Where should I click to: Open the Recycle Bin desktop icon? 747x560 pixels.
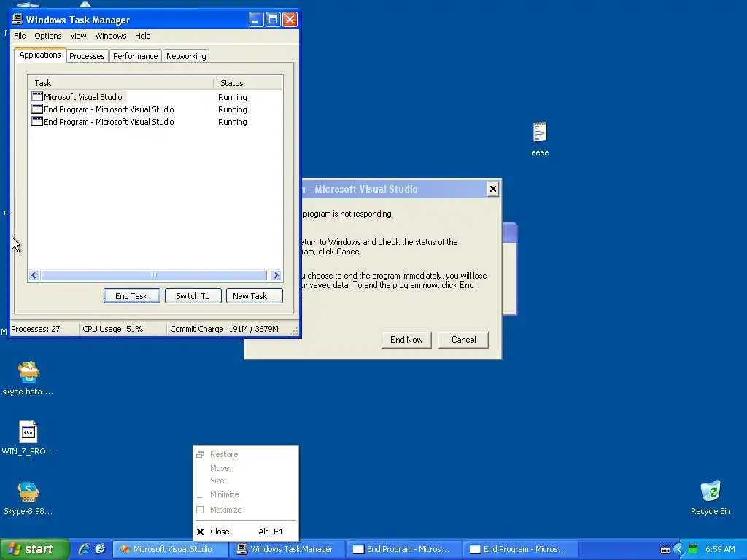click(711, 497)
